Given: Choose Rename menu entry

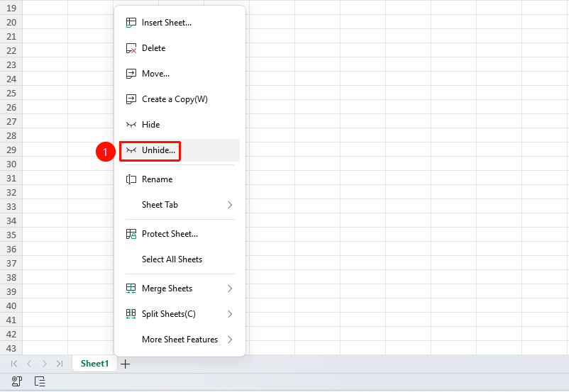Looking at the screenshot, I should 179,179.
